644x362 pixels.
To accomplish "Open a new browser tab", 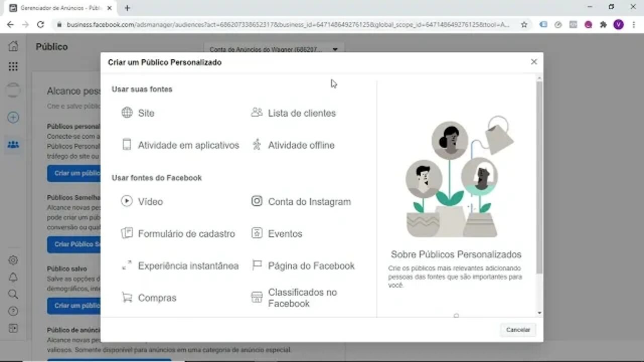I will [127, 8].
